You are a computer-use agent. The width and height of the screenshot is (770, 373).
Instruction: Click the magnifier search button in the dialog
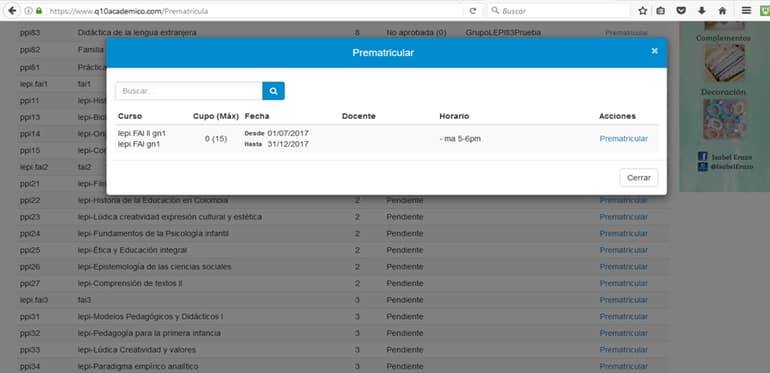tap(274, 91)
